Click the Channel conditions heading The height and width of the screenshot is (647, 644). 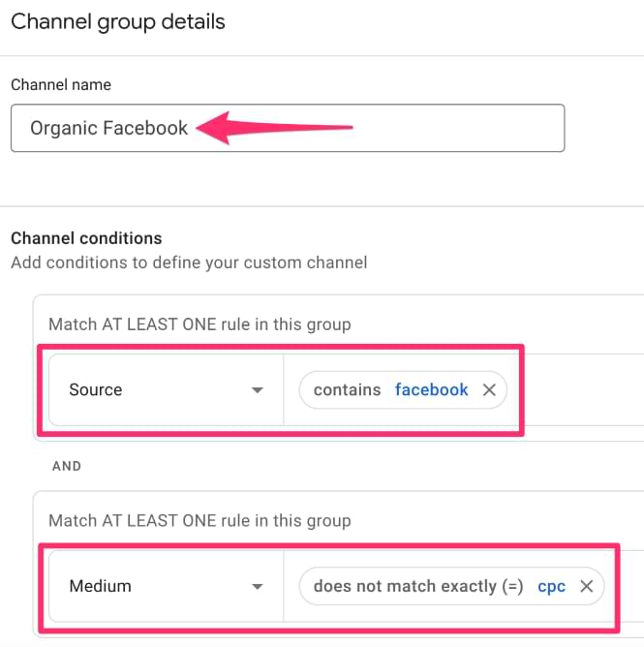click(x=86, y=238)
